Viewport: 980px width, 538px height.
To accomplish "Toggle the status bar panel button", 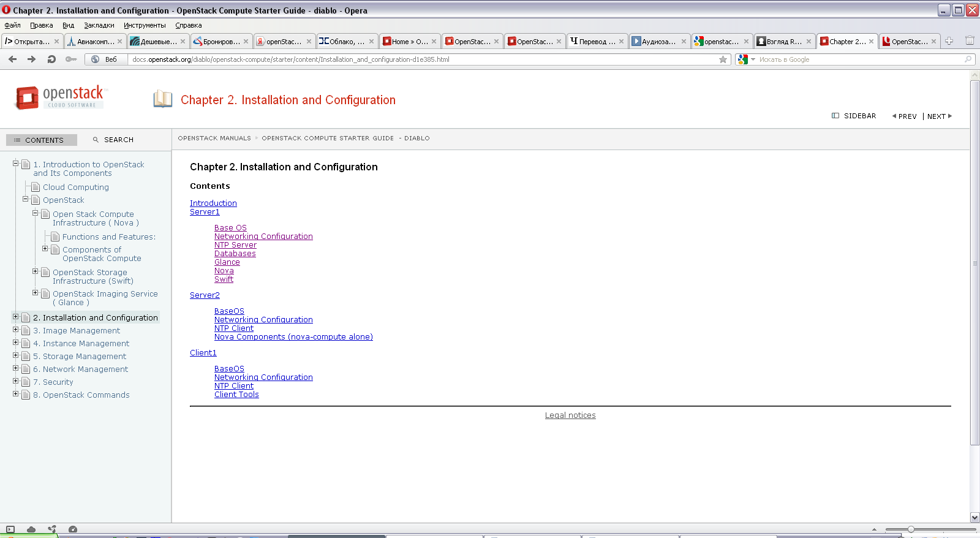I will click(10, 529).
